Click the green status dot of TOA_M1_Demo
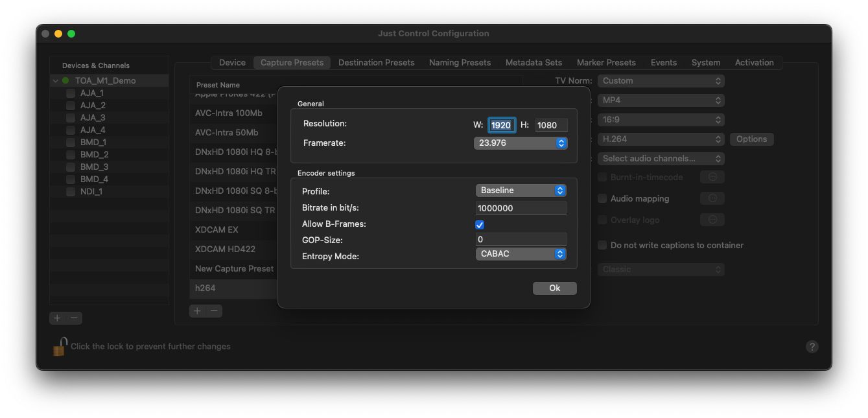This screenshot has height=418, width=868. tap(65, 80)
